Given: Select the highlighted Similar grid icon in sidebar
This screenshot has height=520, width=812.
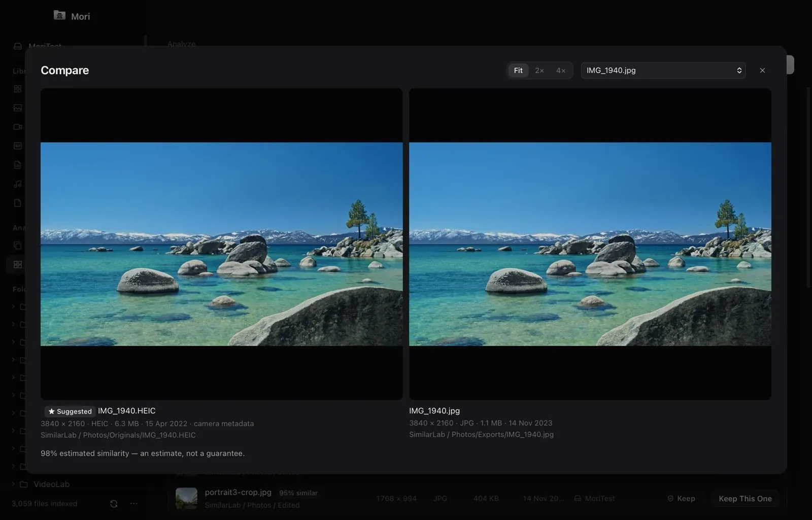Looking at the screenshot, I should 18,265.
